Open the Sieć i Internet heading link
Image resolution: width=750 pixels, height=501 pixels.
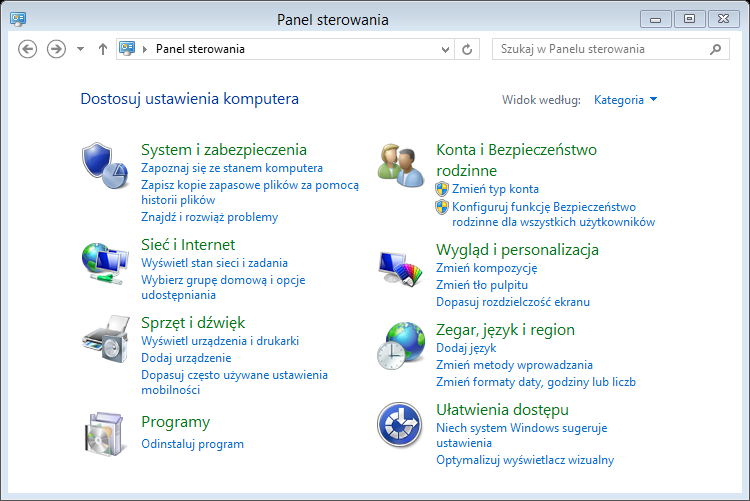(188, 245)
